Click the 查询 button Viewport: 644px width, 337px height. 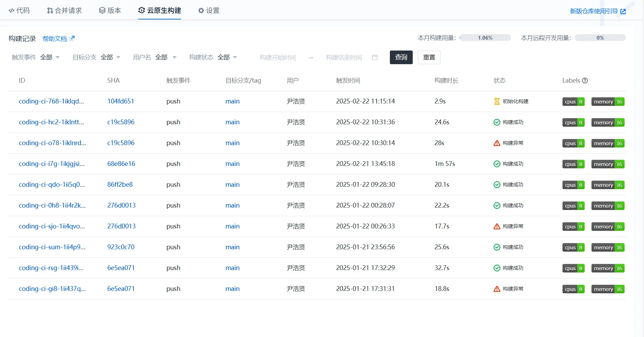[x=401, y=57]
